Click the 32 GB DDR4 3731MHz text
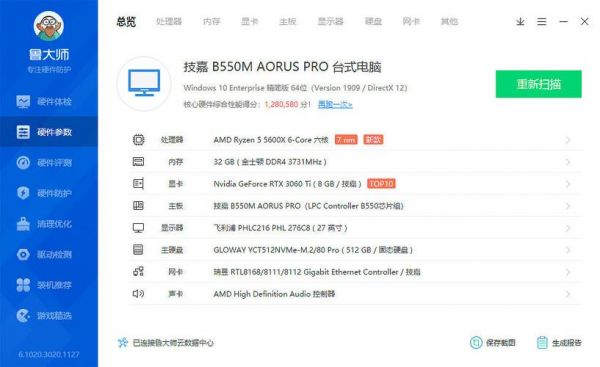 point(270,162)
